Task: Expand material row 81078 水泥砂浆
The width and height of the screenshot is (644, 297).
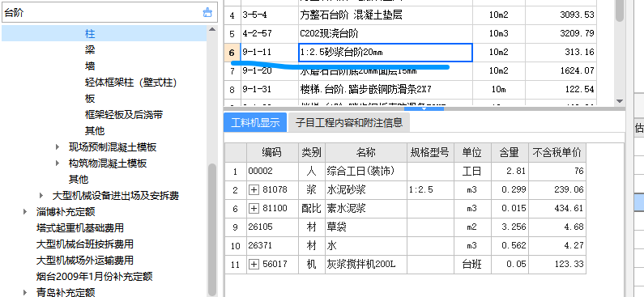Action: point(254,189)
